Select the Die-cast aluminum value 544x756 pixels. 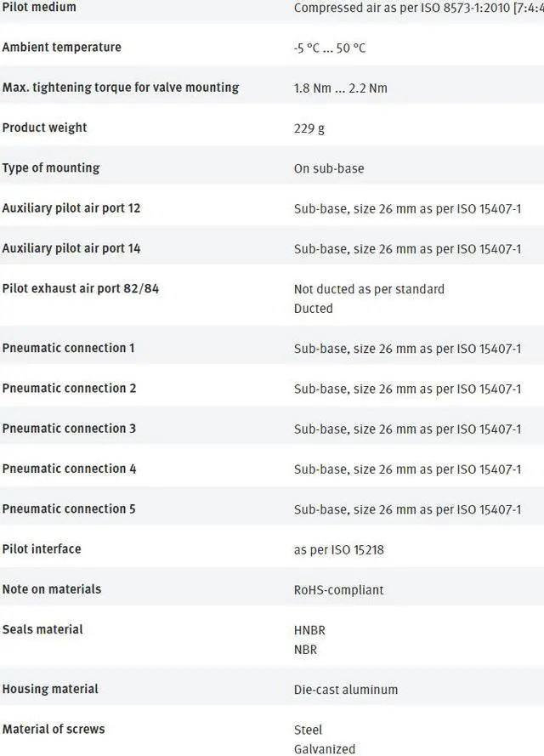click(346, 690)
